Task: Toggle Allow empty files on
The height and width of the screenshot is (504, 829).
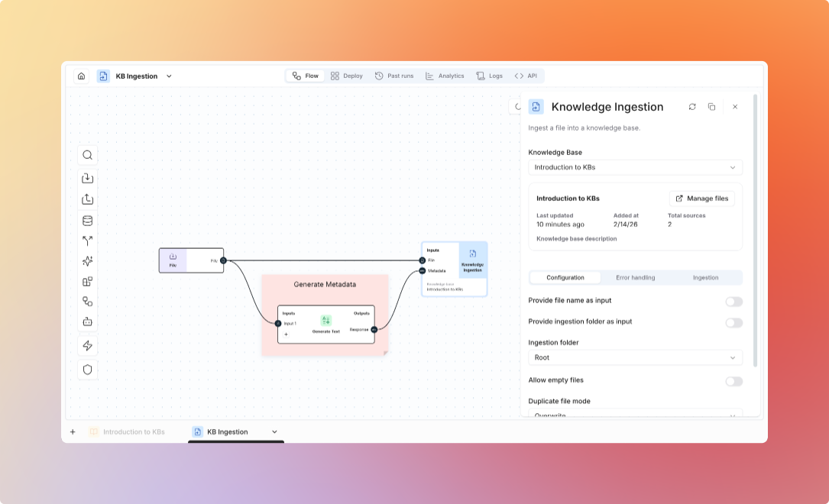Action: 733,381
